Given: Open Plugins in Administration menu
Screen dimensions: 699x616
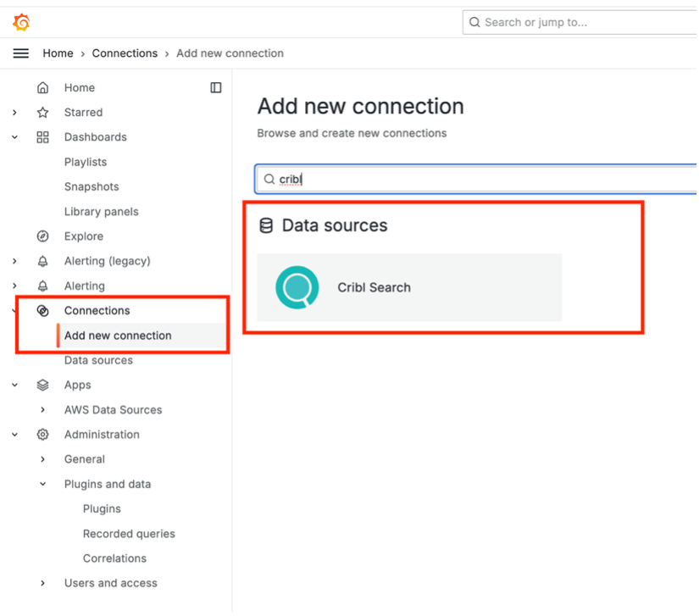Looking at the screenshot, I should (102, 509).
